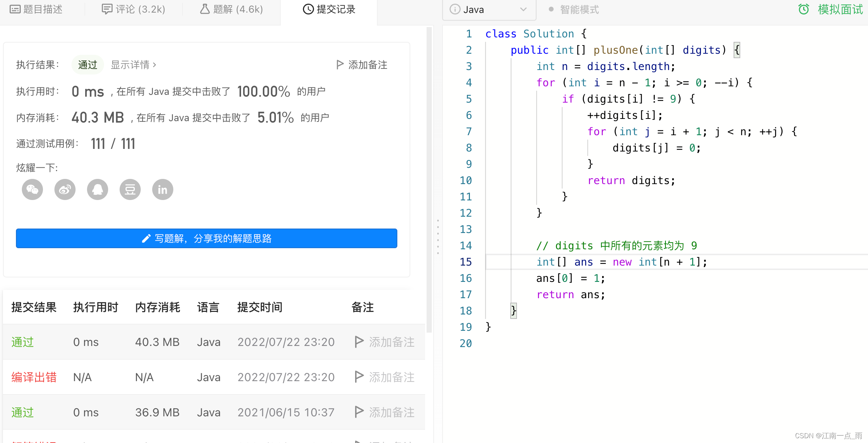868x443 pixels.
Task: Click on 'return digits;' code line
Action: pyautogui.click(x=631, y=180)
